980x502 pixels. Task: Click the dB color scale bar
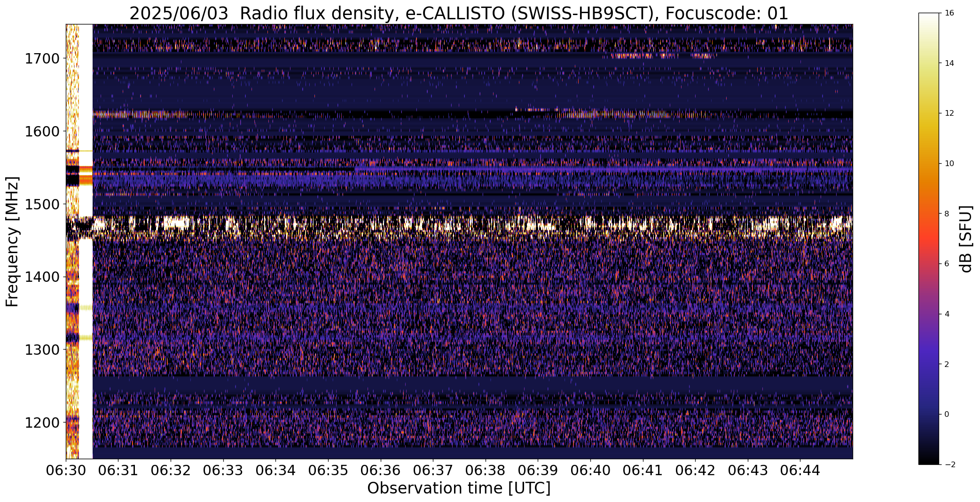(x=929, y=239)
